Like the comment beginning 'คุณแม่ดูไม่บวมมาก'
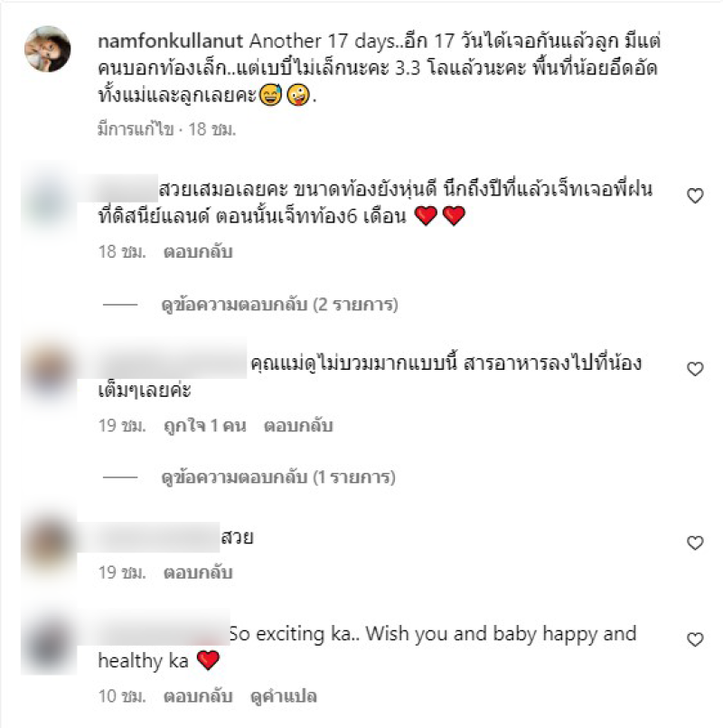 [695, 369]
